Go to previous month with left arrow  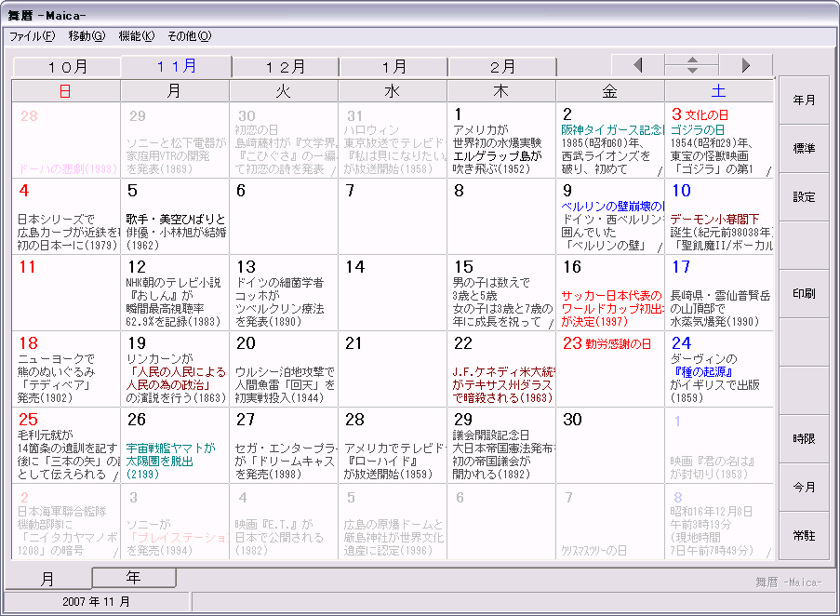pyautogui.click(x=637, y=65)
